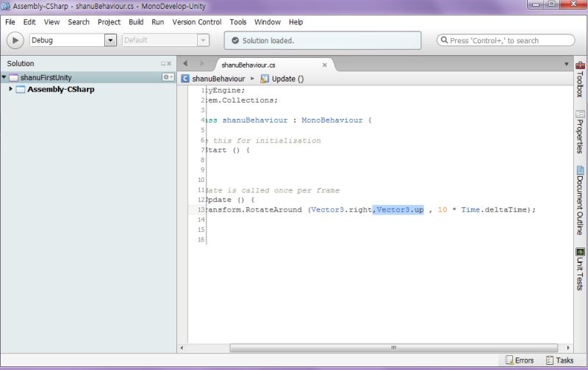Click the search field 'Press Control+, to search'
The height and width of the screenshot is (370, 588).
click(x=506, y=40)
